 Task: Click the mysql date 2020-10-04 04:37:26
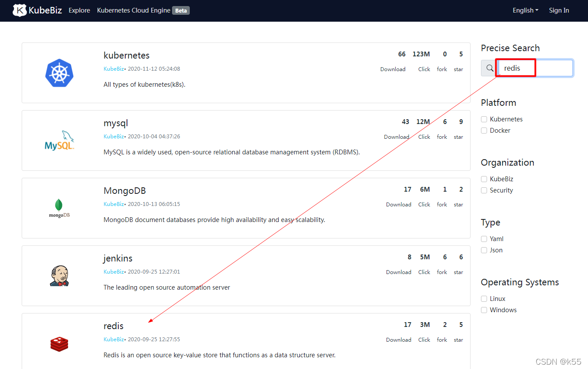click(154, 137)
